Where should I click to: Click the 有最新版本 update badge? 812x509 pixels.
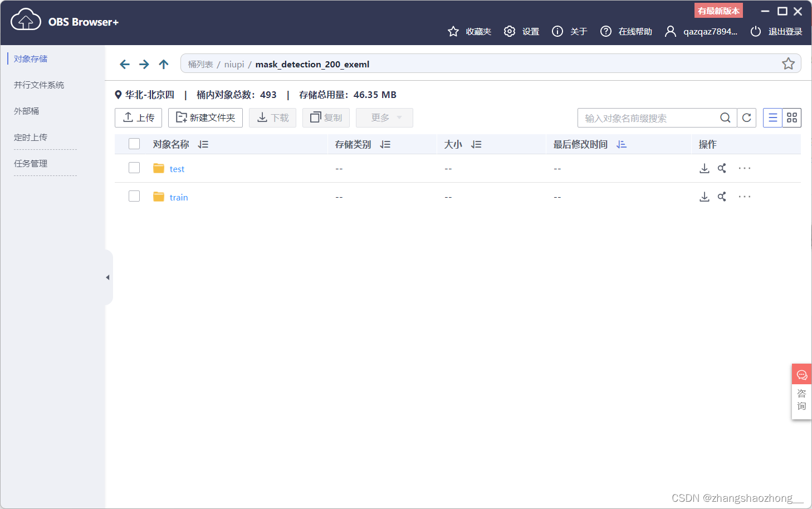718,11
